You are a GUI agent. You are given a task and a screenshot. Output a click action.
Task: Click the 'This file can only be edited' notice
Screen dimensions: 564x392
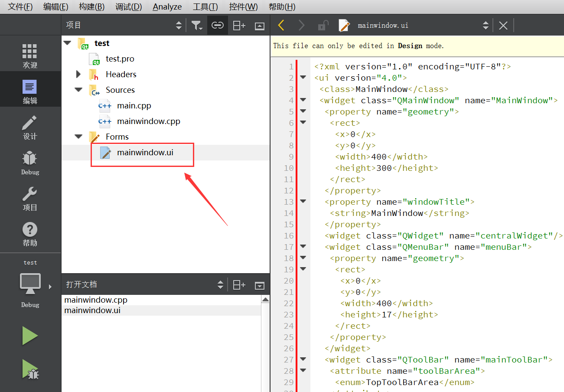[359, 46]
